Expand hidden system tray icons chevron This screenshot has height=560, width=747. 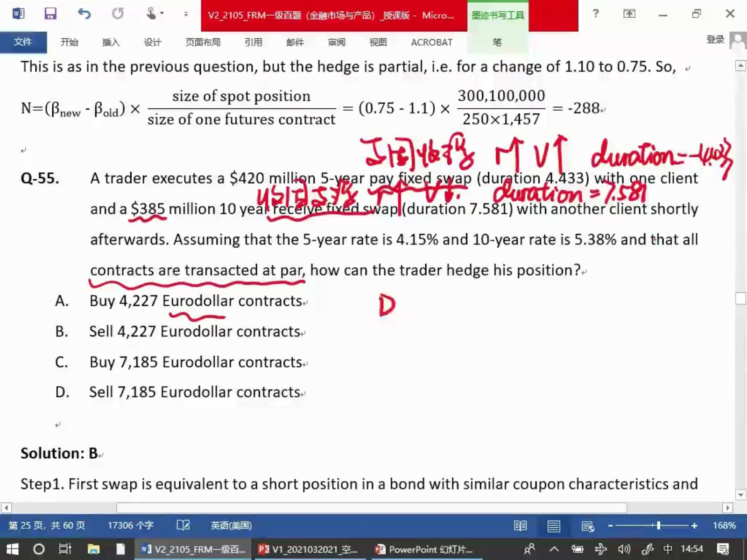click(x=554, y=549)
